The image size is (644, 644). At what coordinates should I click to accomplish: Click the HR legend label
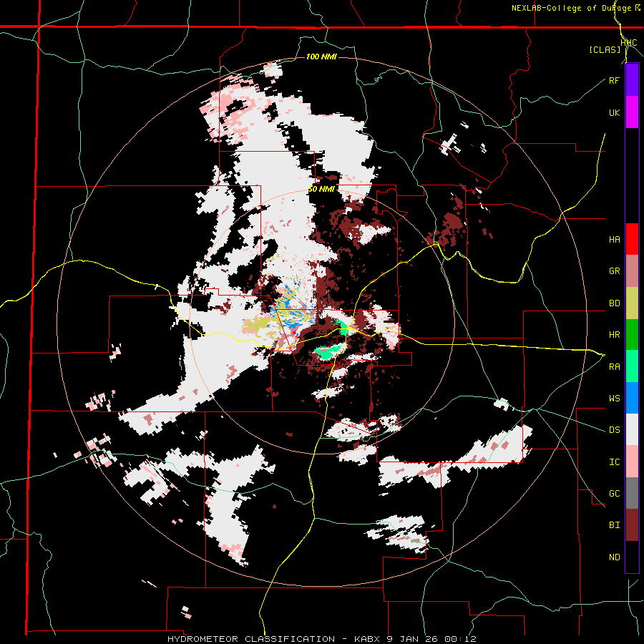pos(615,335)
